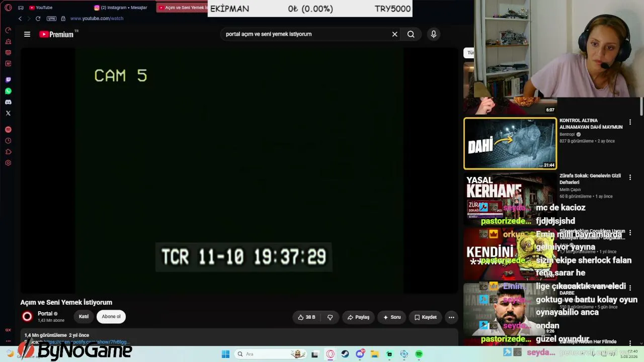Open GX Cleaner broom icon in sidebar

[x=8, y=41]
